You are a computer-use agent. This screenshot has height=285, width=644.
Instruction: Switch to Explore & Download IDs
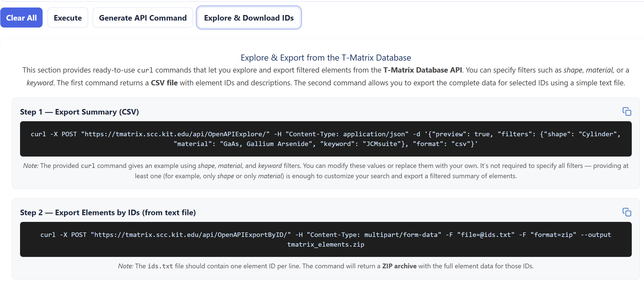point(249,18)
